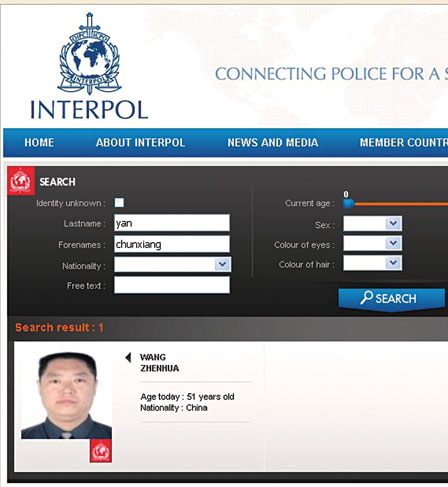Image resolution: width=448 pixels, height=487 pixels.
Task: Click the INTERPOL emblem logo
Action: 89,54
